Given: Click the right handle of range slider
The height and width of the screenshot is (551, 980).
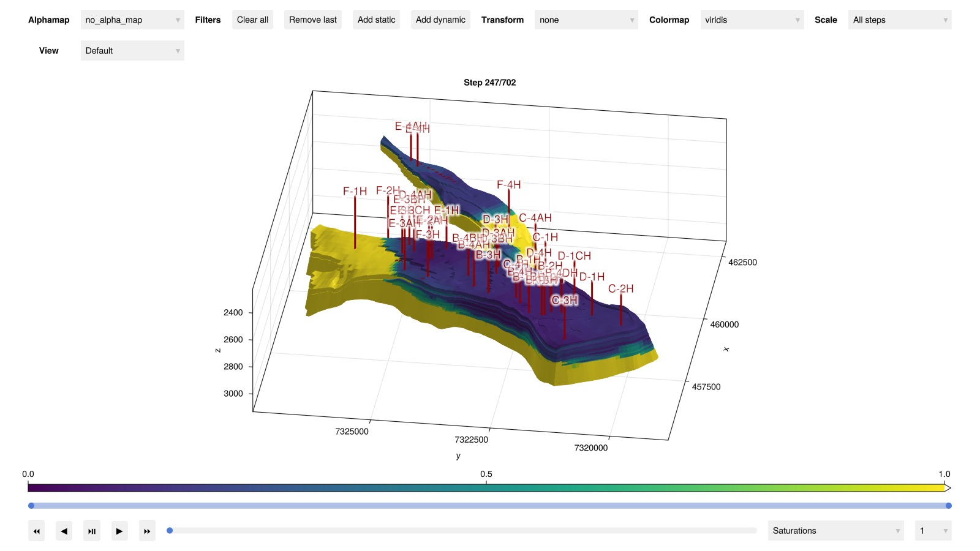Looking at the screenshot, I should (x=948, y=506).
